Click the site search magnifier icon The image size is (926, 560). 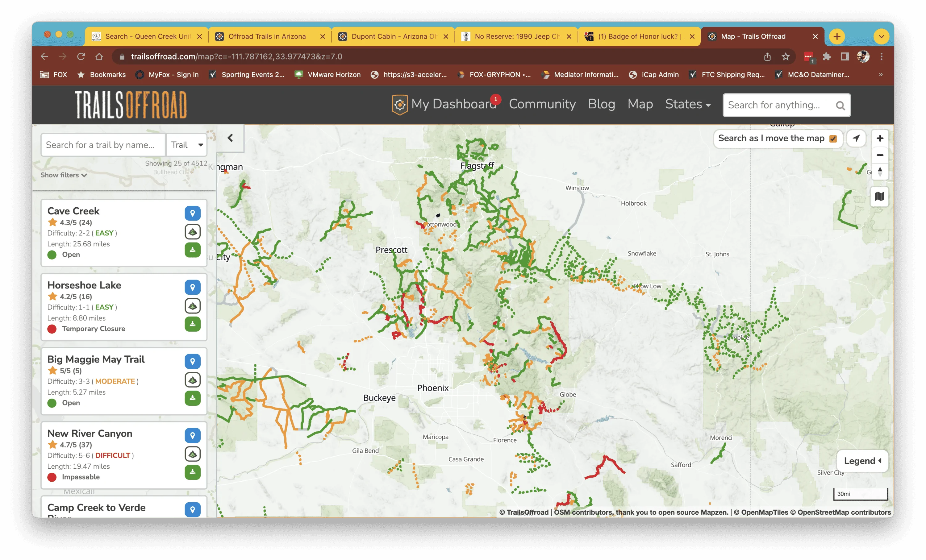click(840, 106)
